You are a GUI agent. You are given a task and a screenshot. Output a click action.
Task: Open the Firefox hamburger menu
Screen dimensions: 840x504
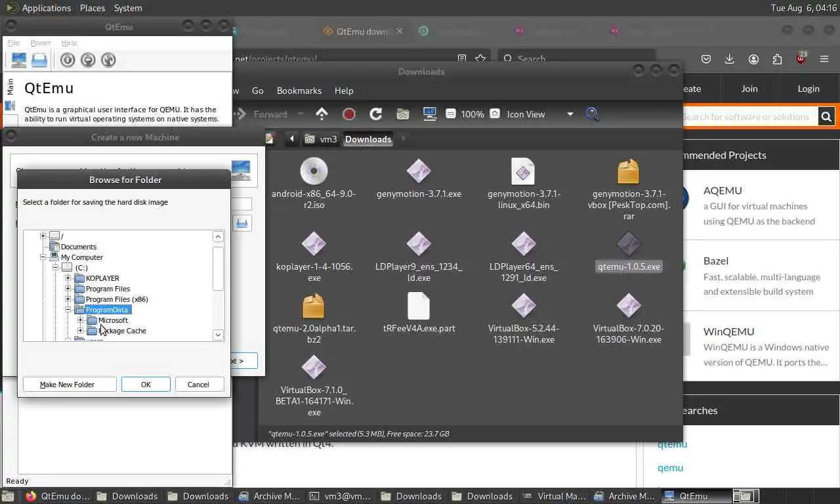(824, 59)
